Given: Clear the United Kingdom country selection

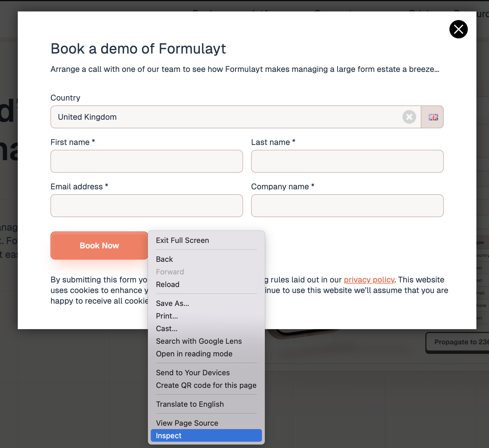Looking at the screenshot, I should point(409,117).
